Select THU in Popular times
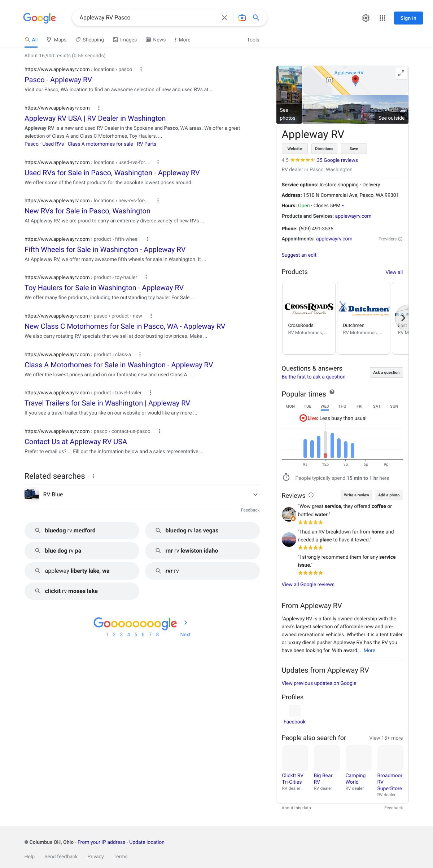The height and width of the screenshot is (868, 433). [342, 406]
